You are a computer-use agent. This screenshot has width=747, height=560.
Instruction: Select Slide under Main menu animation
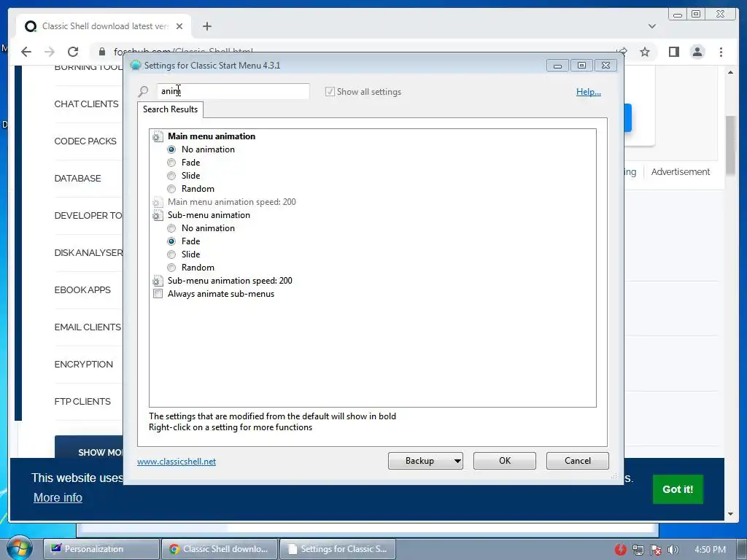[x=171, y=176]
